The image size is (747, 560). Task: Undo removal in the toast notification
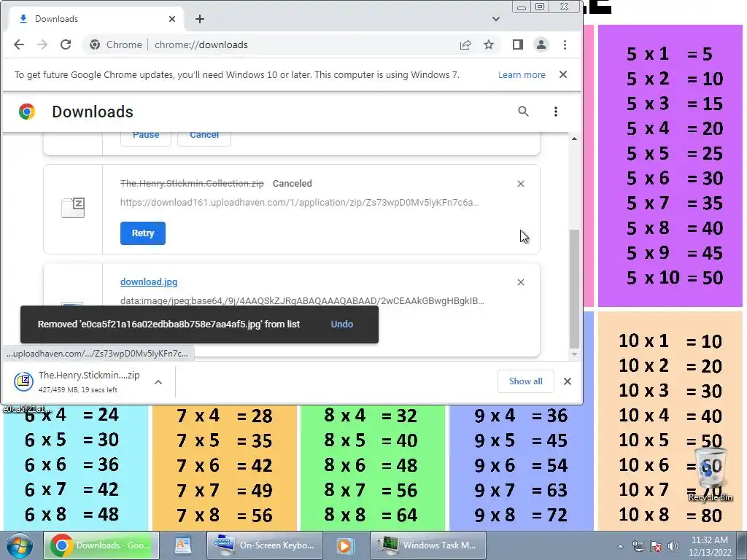coord(342,324)
